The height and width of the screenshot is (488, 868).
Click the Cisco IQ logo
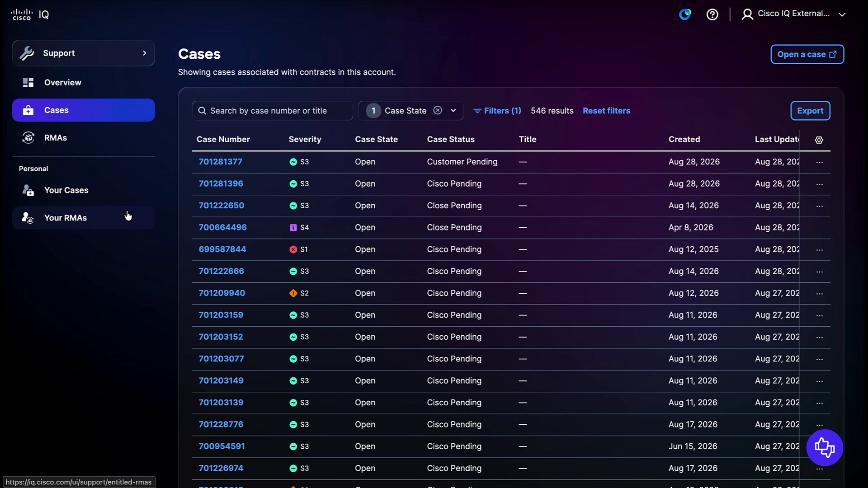click(30, 14)
